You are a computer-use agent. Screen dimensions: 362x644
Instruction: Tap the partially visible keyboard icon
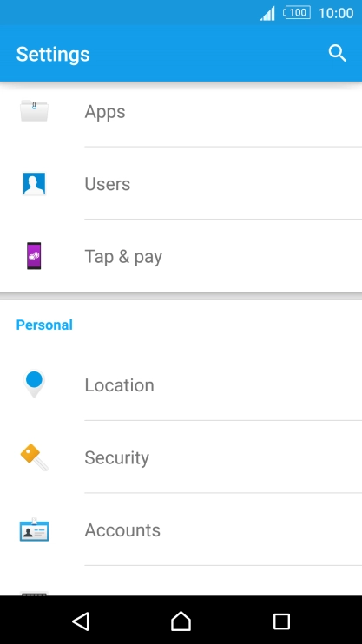pos(34,593)
